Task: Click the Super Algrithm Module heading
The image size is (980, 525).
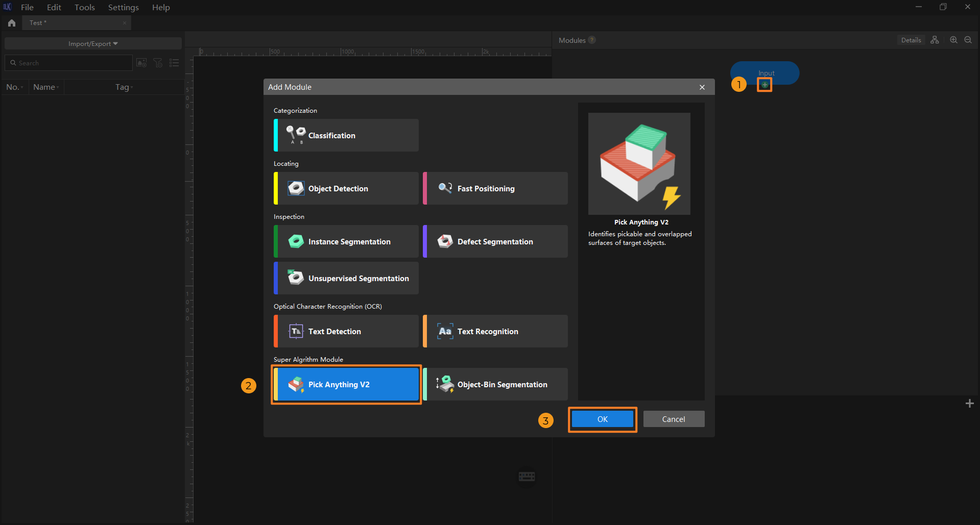Action: pos(308,359)
